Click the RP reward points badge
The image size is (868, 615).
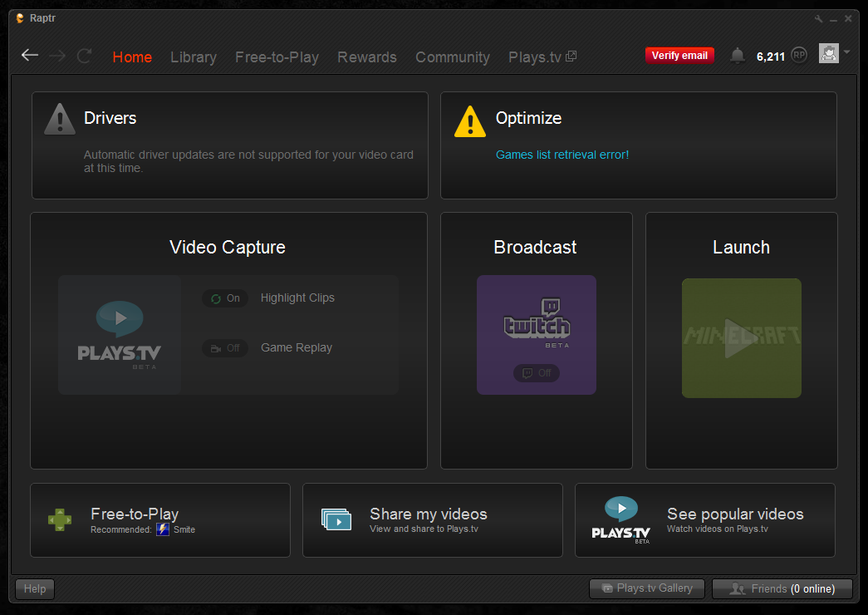(799, 55)
